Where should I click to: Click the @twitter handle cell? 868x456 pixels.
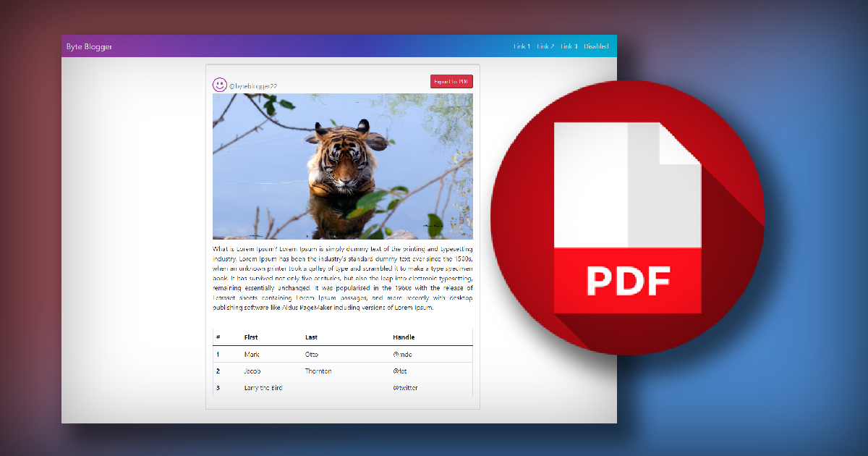coord(405,388)
